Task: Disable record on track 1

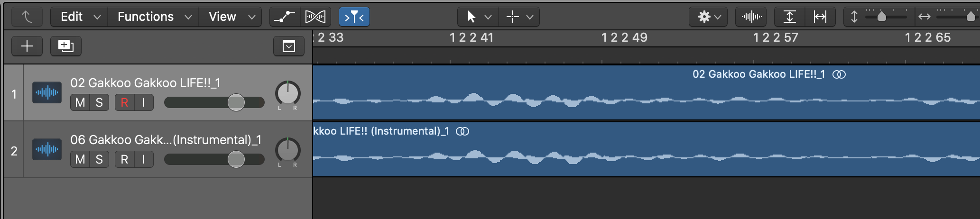Action: coord(124,102)
